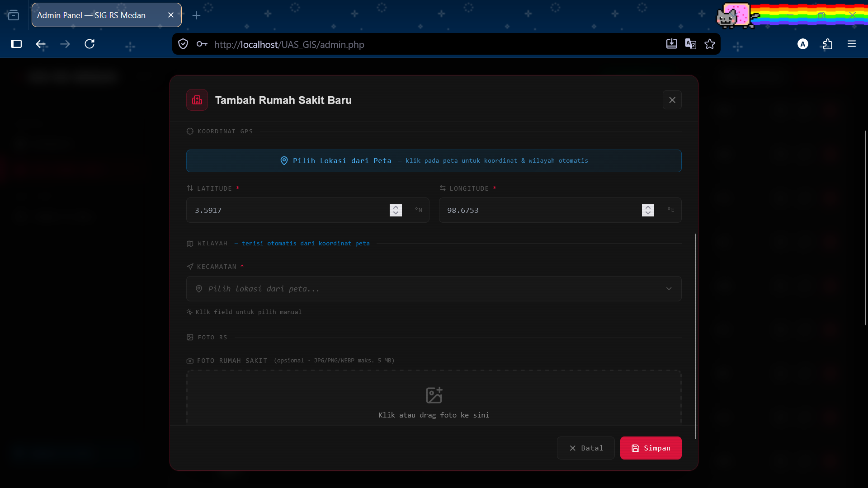Click Batal to cancel

point(585,448)
